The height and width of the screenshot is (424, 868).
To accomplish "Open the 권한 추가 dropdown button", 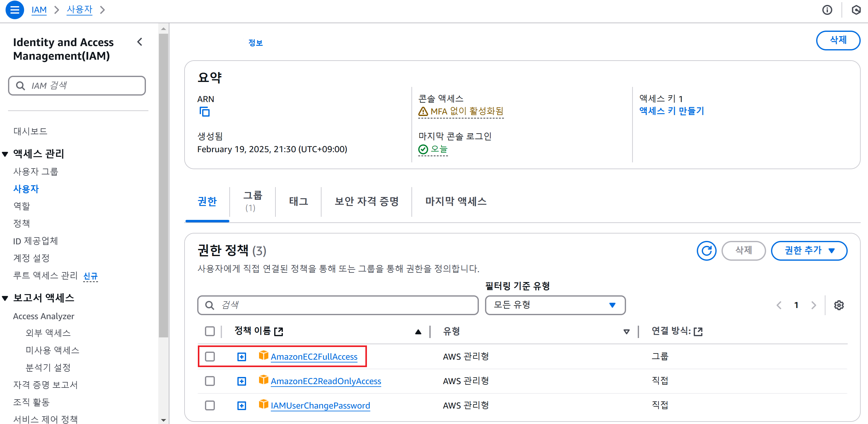I will tap(809, 251).
